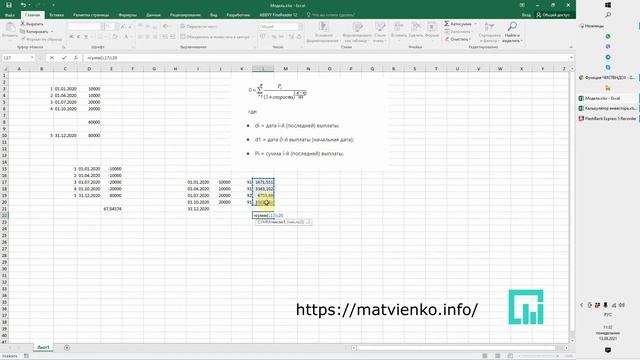640x360 pixels.
Task: Select the Лист1 sheet tab
Action: [x=43, y=347]
